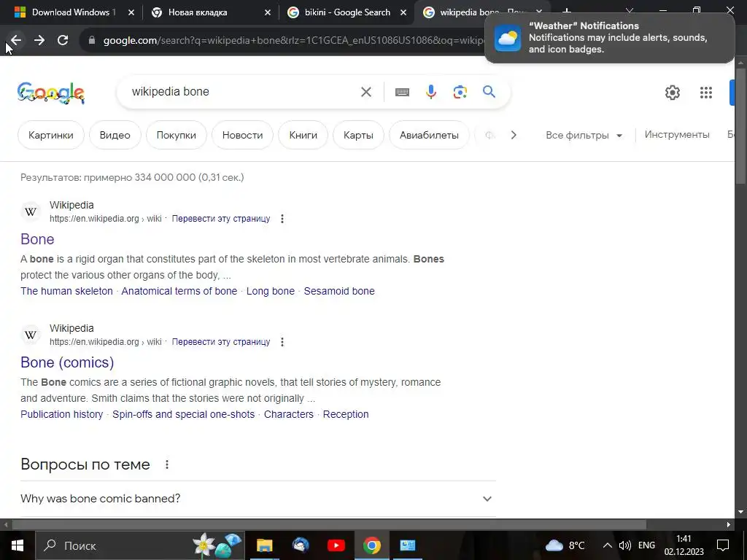747x560 pixels.
Task: Open Publication history sitelink
Action: [61, 414]
